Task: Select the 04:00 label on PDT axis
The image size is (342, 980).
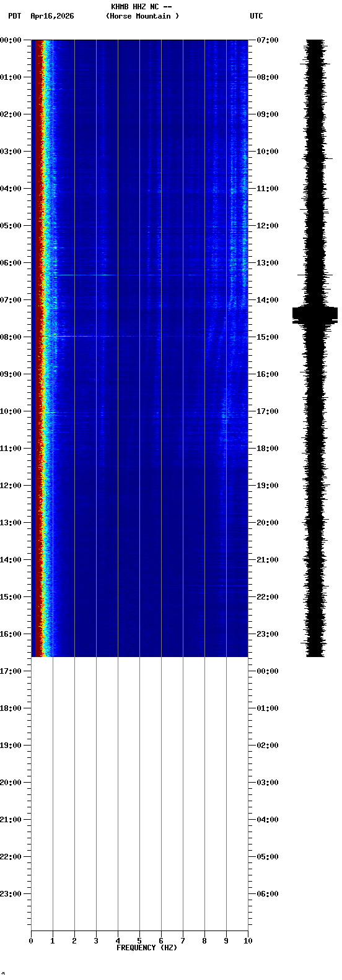Action: [x=11, y=189]
